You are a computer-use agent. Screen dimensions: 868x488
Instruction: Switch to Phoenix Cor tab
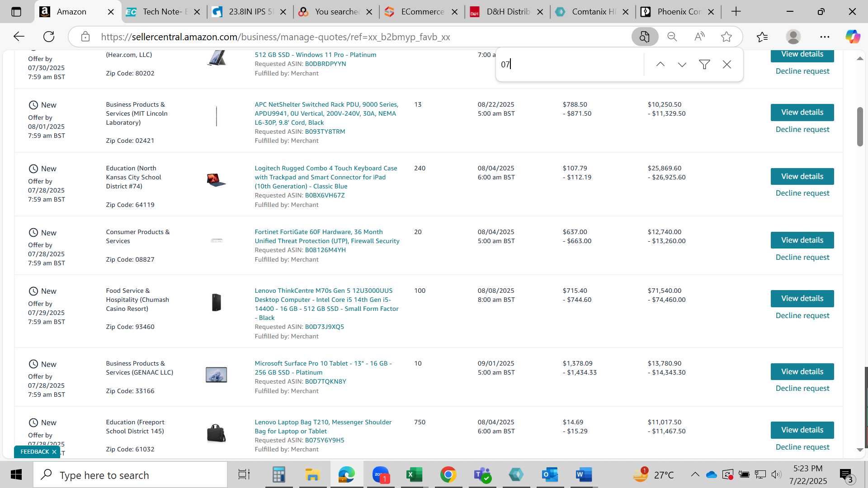point(678,12)
